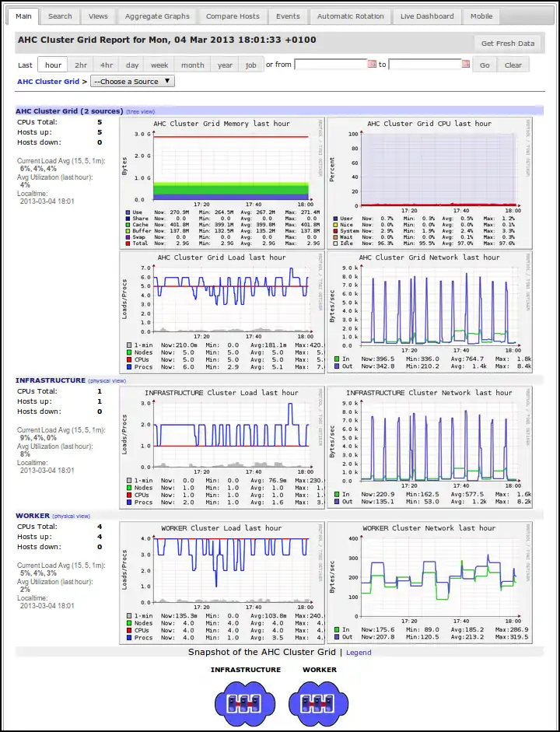Screen dimensions: 560x732
Task: Click the Go button
Action: [x=485, y=65]
